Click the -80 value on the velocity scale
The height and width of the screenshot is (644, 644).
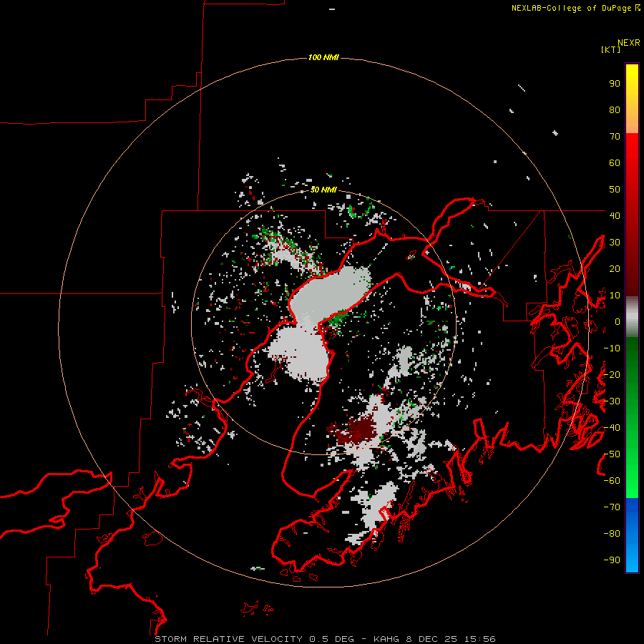[612, 534]
